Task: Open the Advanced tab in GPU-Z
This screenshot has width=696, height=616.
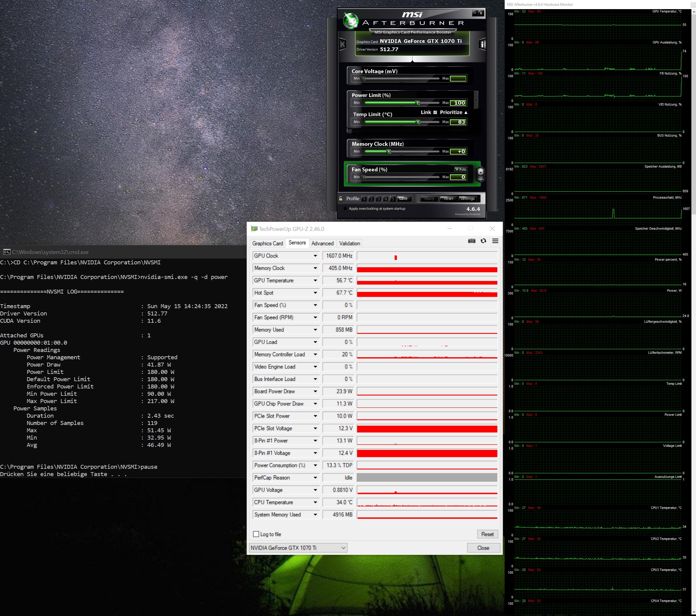Action: [322, 243]
